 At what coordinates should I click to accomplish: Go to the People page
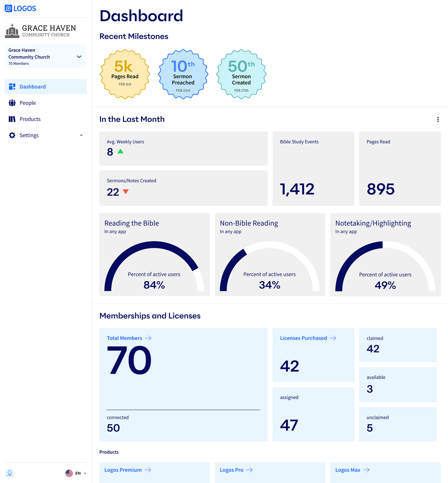point(46,103)
